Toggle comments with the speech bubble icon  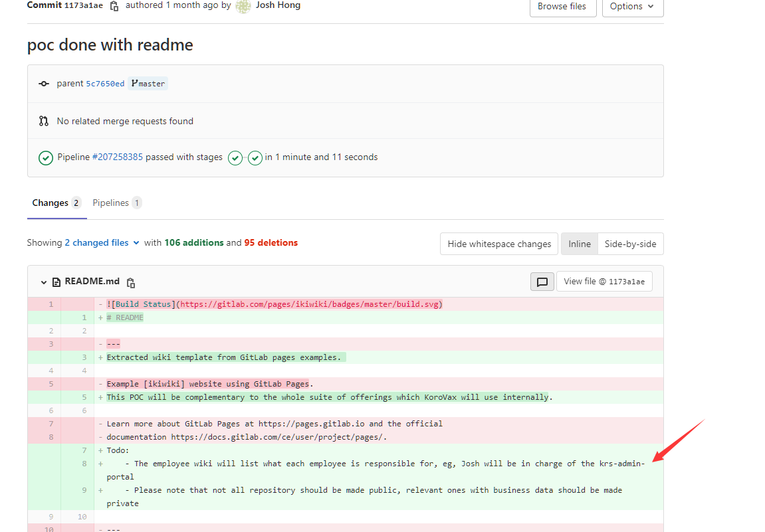click(542, 282)
